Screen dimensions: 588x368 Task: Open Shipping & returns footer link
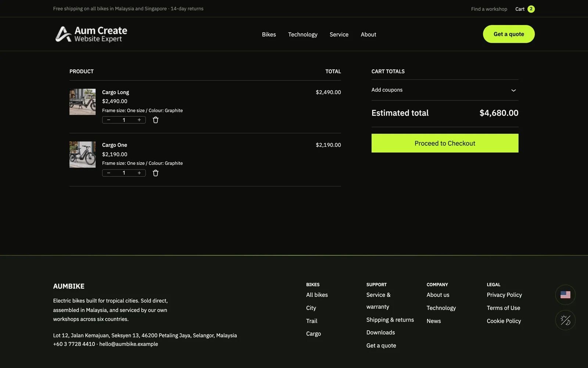[390, 320]
